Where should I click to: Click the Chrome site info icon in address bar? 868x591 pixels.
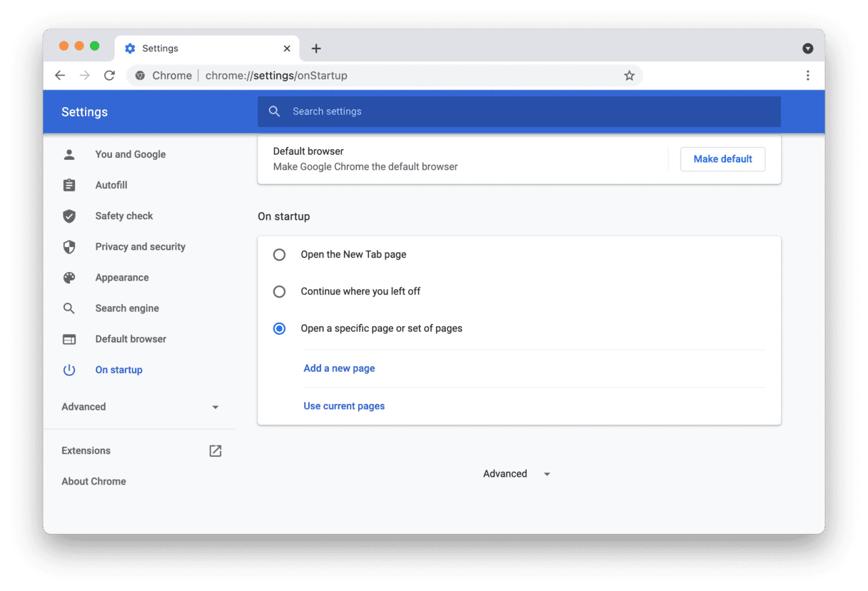[140, 76]
